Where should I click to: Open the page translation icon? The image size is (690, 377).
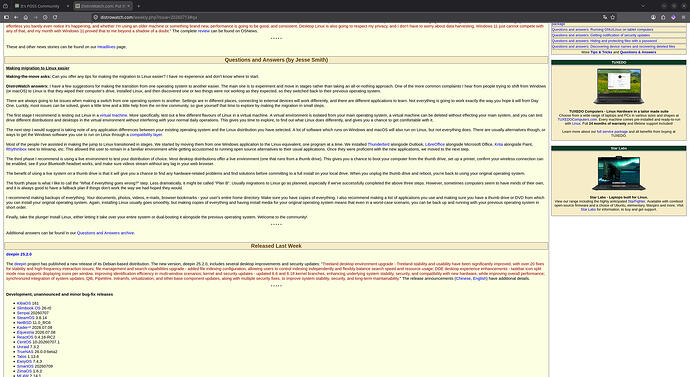point(605,17)
